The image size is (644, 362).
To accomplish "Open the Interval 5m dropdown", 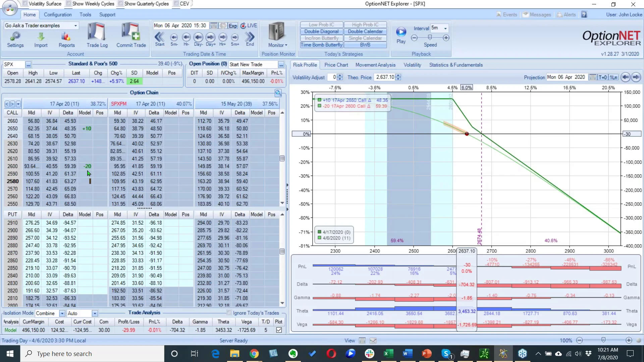I will coord(445,28).
